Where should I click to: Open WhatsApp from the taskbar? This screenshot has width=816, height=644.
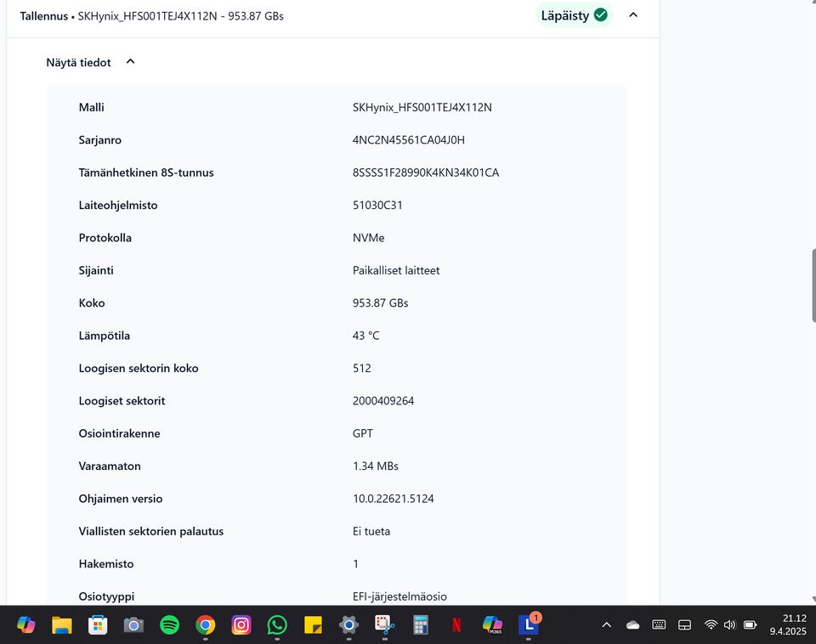[x=277, y=624]
